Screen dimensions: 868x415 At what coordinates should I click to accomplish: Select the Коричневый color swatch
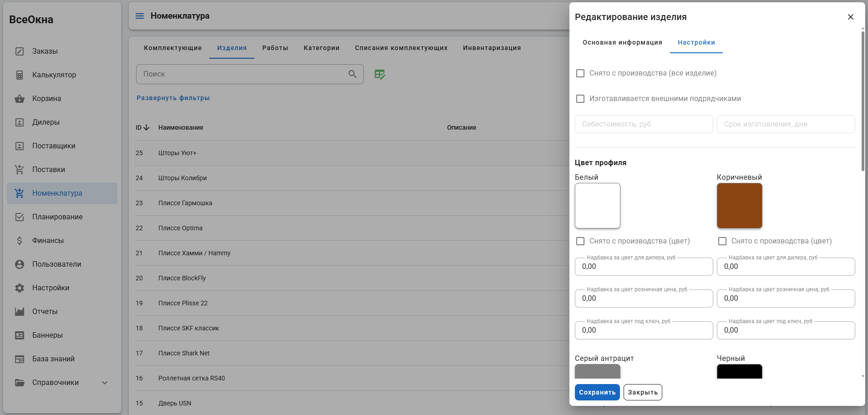[740, 206]
